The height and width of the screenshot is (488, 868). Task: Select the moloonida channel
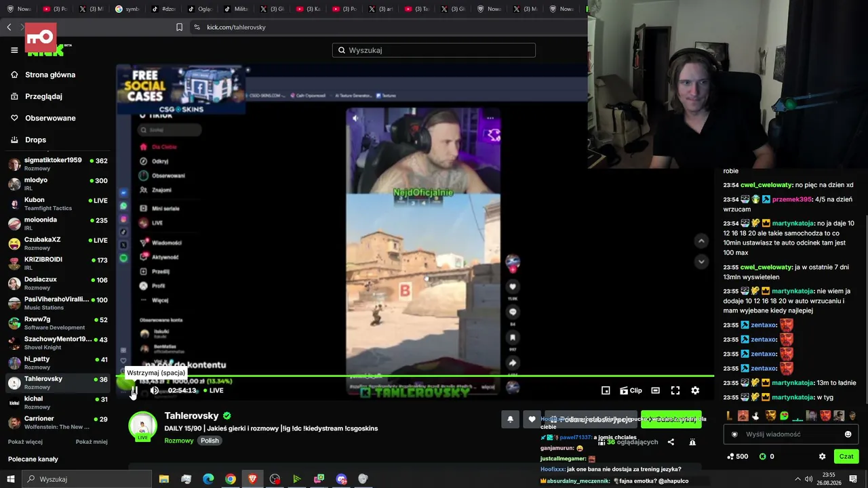pos(58,224)
